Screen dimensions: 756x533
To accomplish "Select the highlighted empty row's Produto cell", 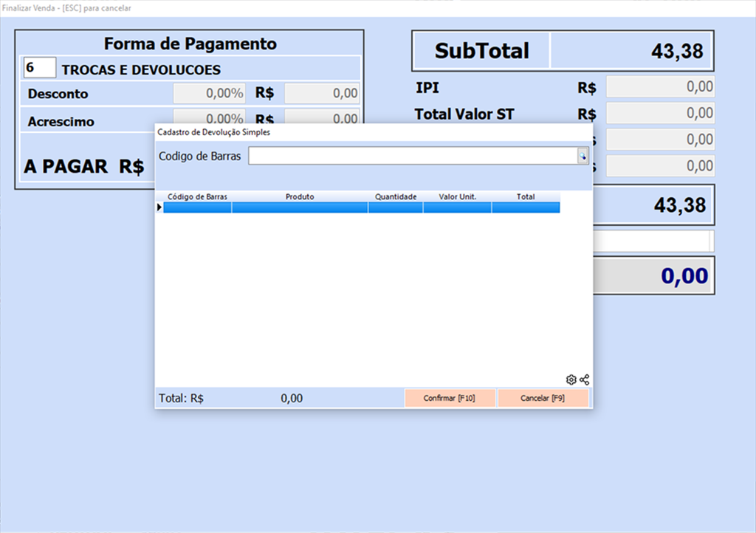I will click(300, 208).
